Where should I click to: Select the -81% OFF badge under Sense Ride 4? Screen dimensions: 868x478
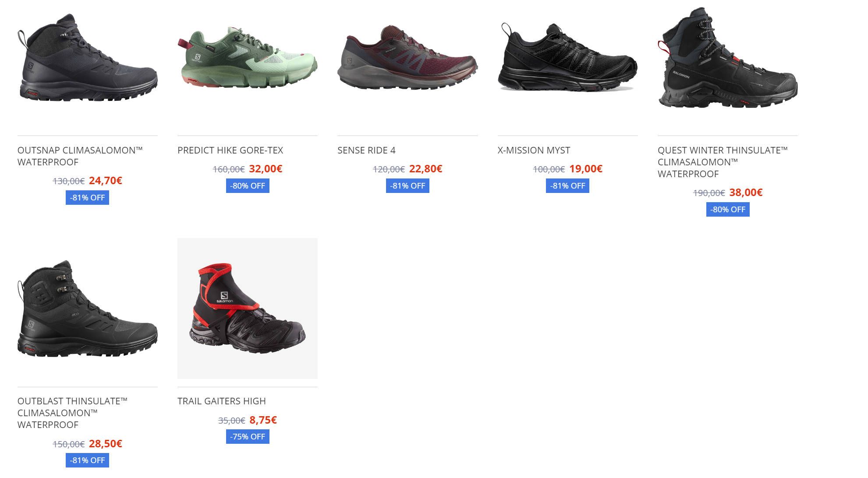407,186
